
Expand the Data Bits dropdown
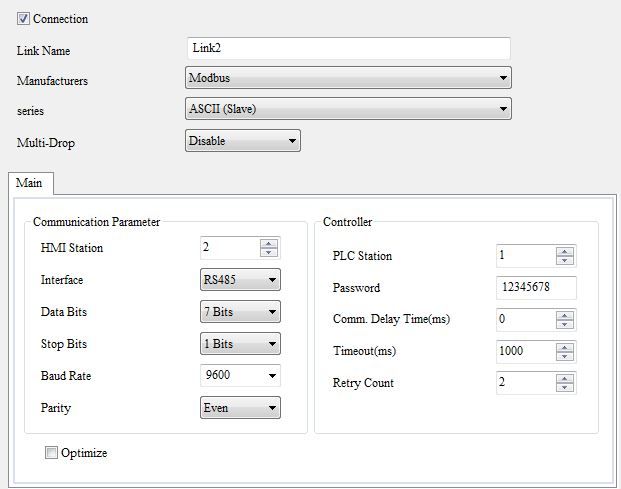point(240,312)
